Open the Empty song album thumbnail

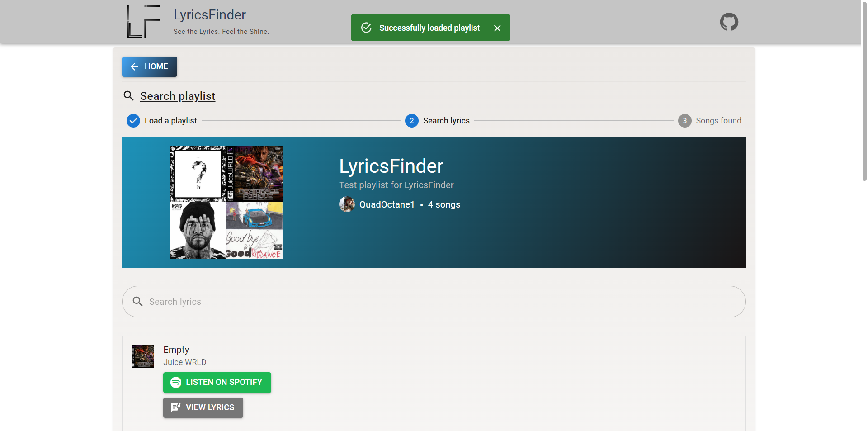(143, 356)
